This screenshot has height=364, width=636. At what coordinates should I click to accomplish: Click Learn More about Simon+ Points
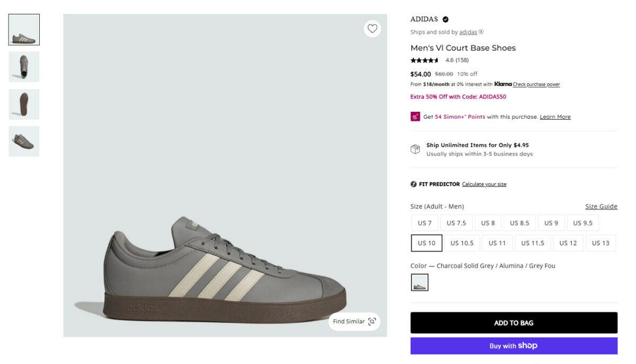[555, 117]
